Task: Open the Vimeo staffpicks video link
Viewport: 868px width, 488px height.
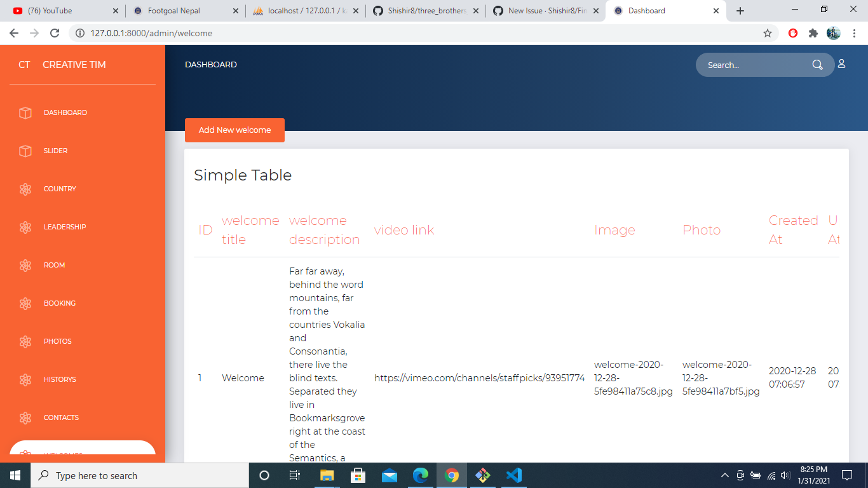Action: (480, 377)
